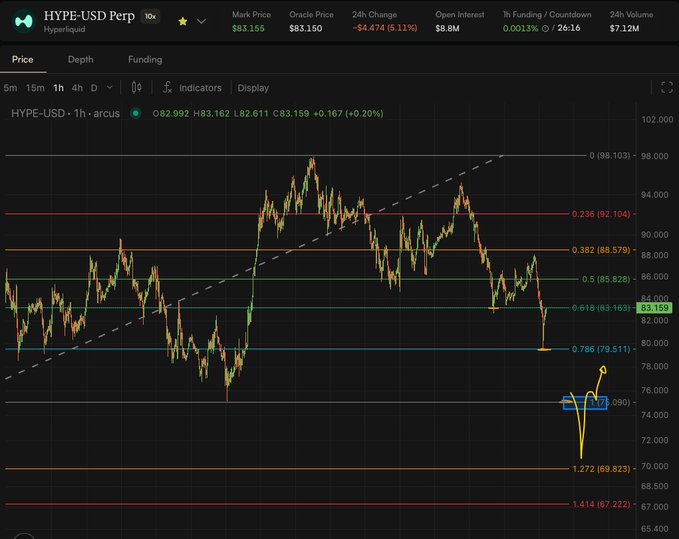Select the 5m timeframe

tap(10, 88)
